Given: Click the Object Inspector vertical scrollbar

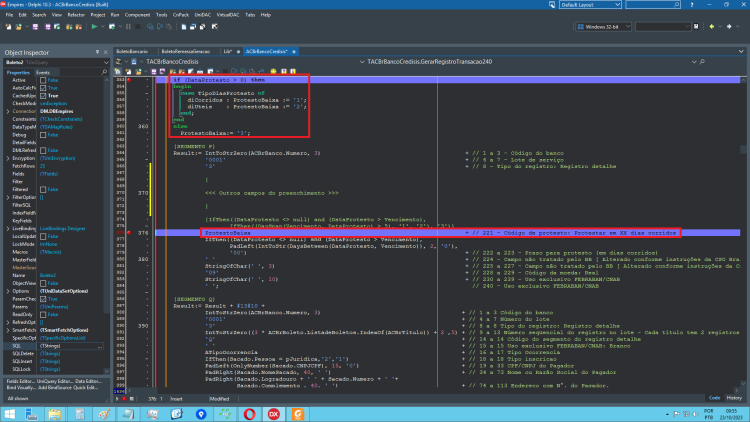Looking at the screenshot, I should (x=106, y=225).
